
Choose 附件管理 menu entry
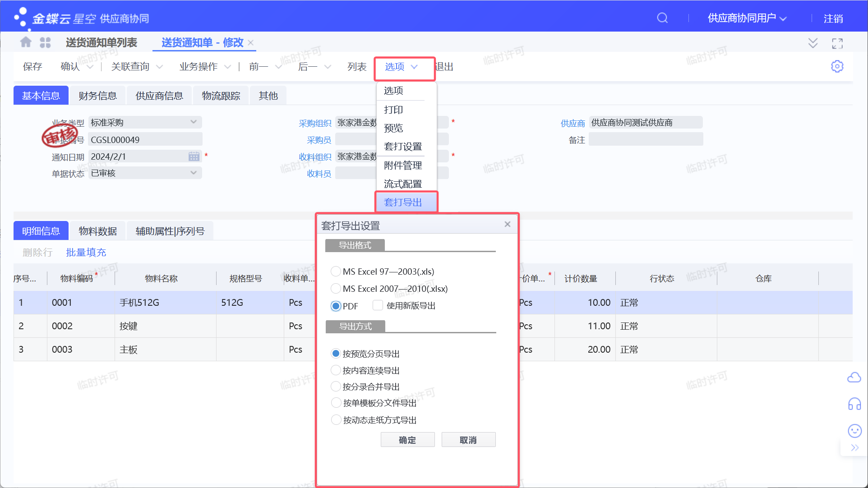pyautogui.click(x=403, y=166)
